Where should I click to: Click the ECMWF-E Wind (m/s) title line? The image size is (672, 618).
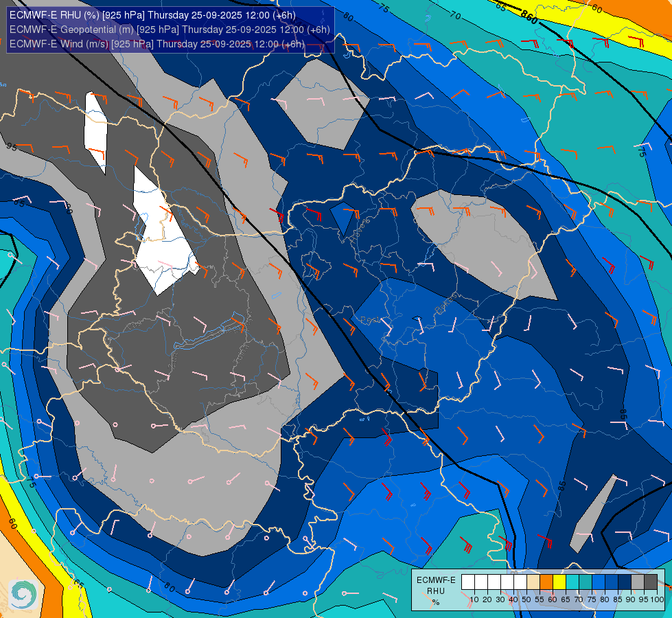(x=157, y=44)
